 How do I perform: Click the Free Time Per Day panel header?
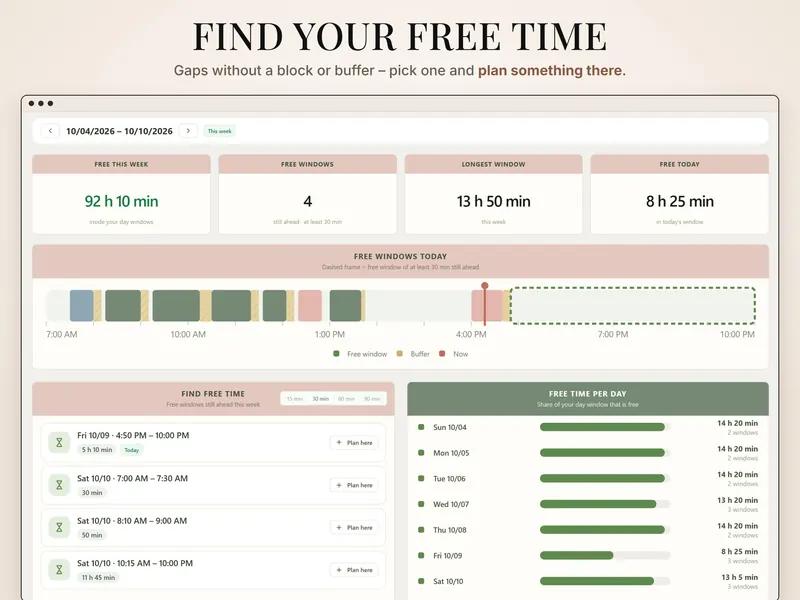click(588, 398)
